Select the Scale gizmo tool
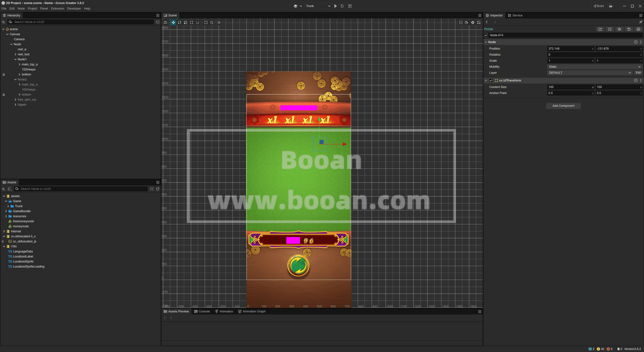 pyautogui.click(x=185, y=22)
